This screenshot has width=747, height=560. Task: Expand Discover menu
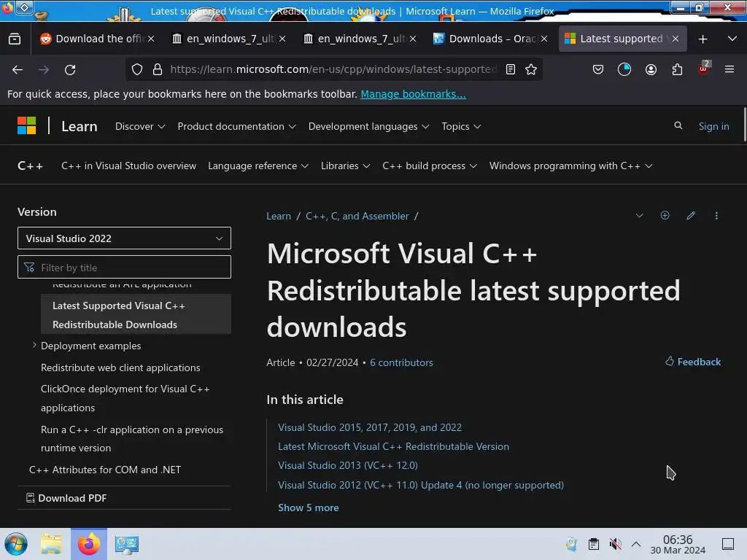(x=140, y=126)
